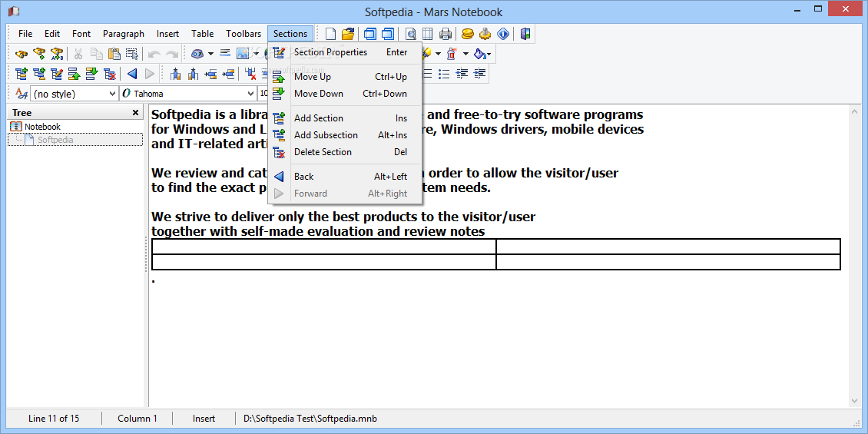The width and height of the screenshot is (868, 434).
Task: Click the Move Section Down toolbar icon
Action: point(92,74)
